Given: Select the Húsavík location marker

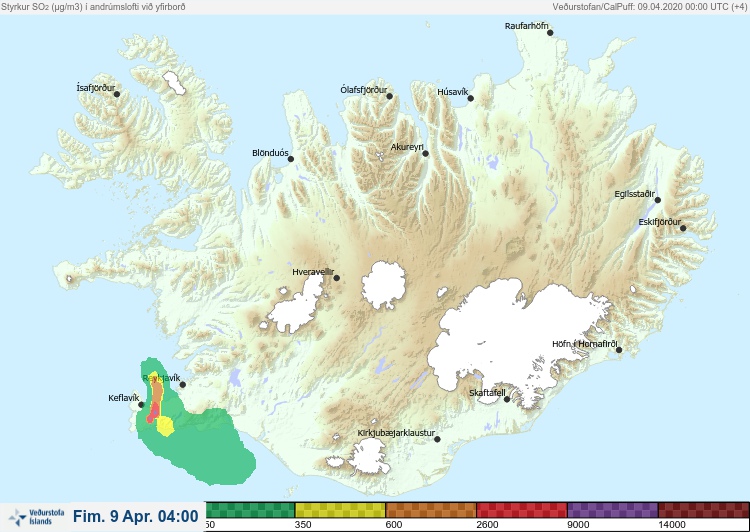Looking at the screenshot, I should click(470, 98).
